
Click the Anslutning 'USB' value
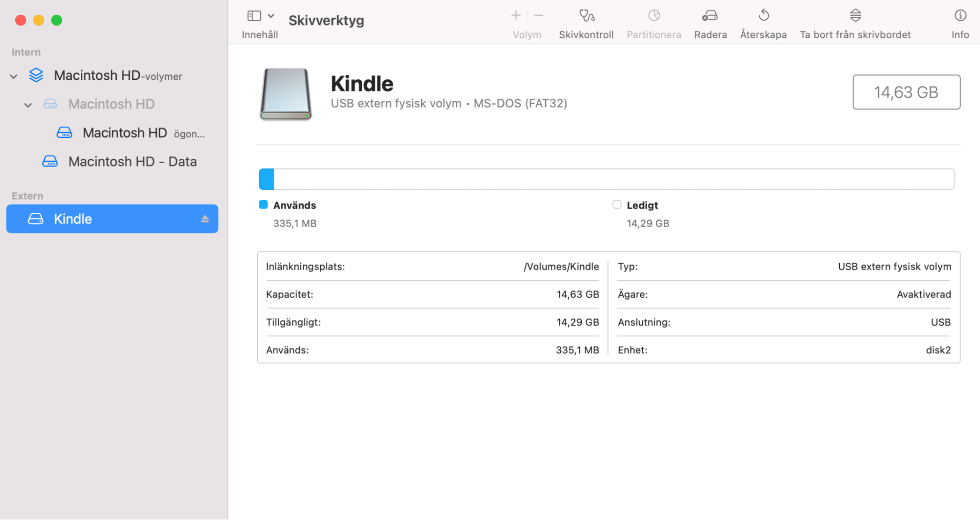tap(941, 322)
